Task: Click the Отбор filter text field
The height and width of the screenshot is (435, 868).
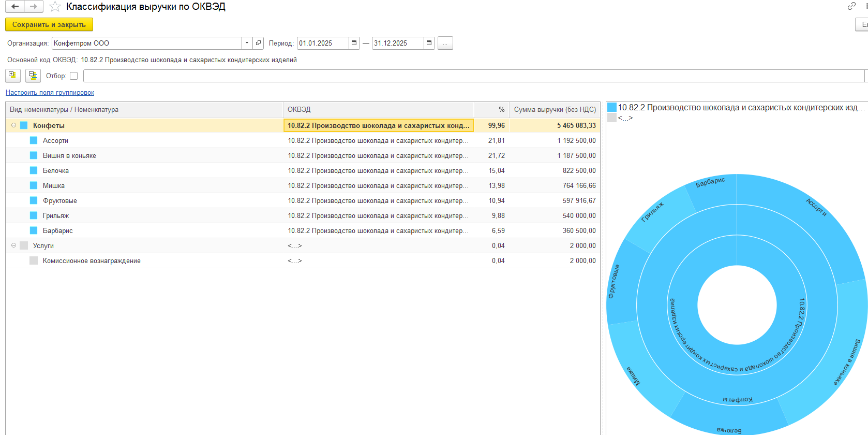Action: (x=473, y=76)
